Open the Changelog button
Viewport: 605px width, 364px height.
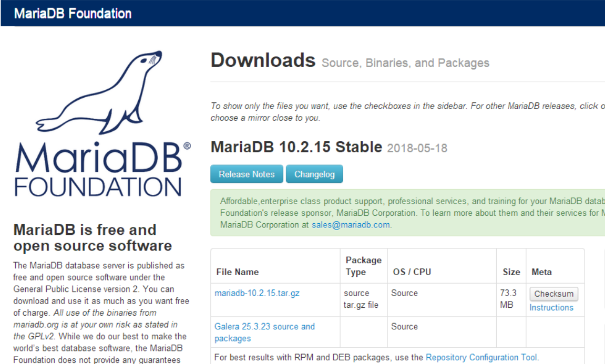click(x=314, y=174)
